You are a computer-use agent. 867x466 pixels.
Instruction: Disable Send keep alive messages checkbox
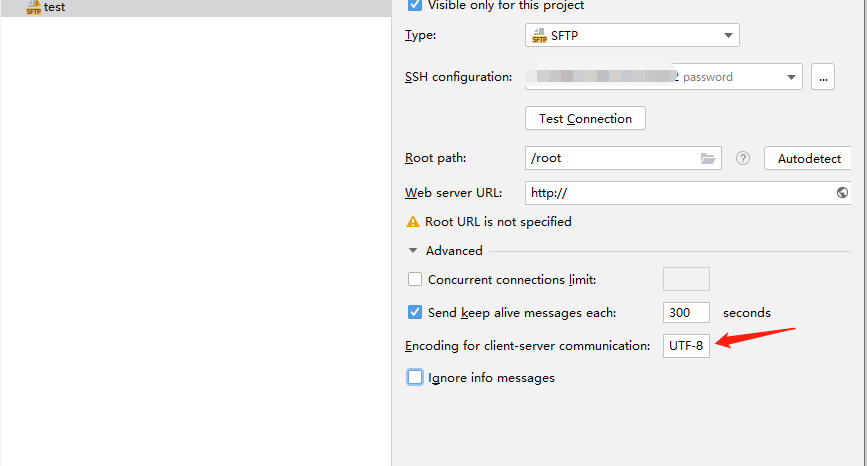415,312
